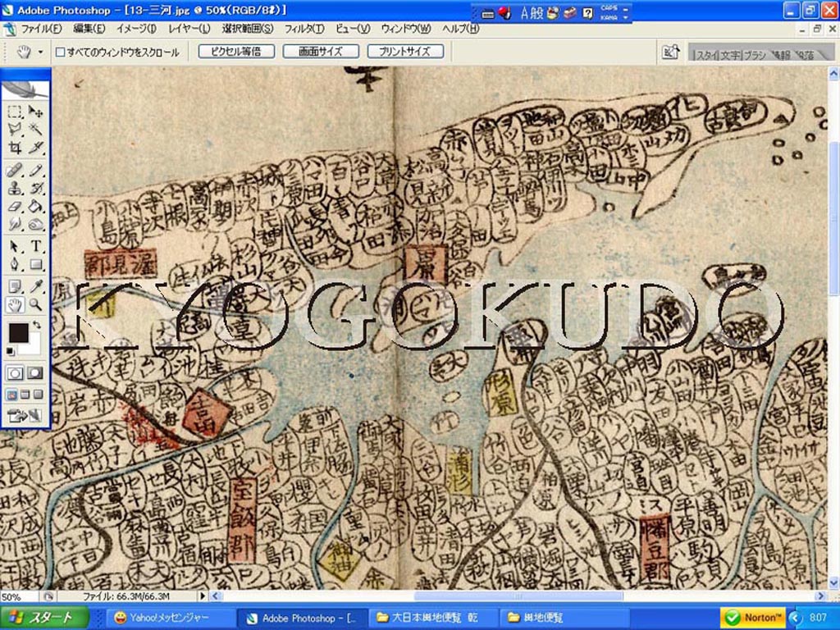The image size is (840, 630).
Task: Open the Hand tool preset picker dropdown
Action: coord(40,52)
